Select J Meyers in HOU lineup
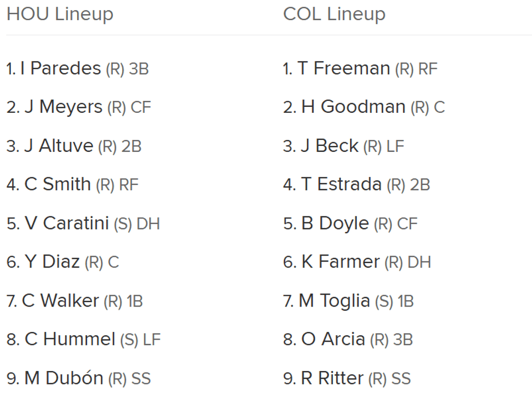This screenshot has width=532, height=396. (63, 107)
